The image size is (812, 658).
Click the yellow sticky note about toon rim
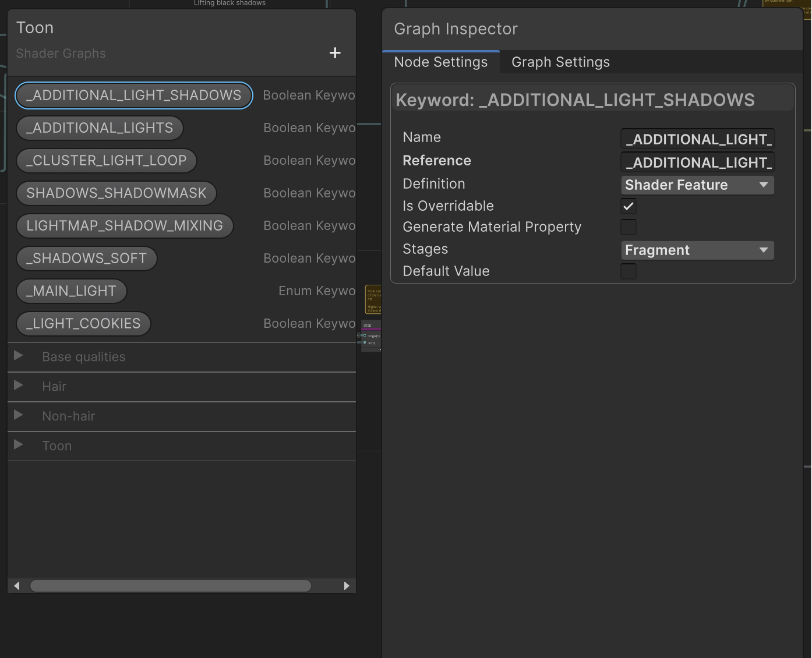coord(373,299)
